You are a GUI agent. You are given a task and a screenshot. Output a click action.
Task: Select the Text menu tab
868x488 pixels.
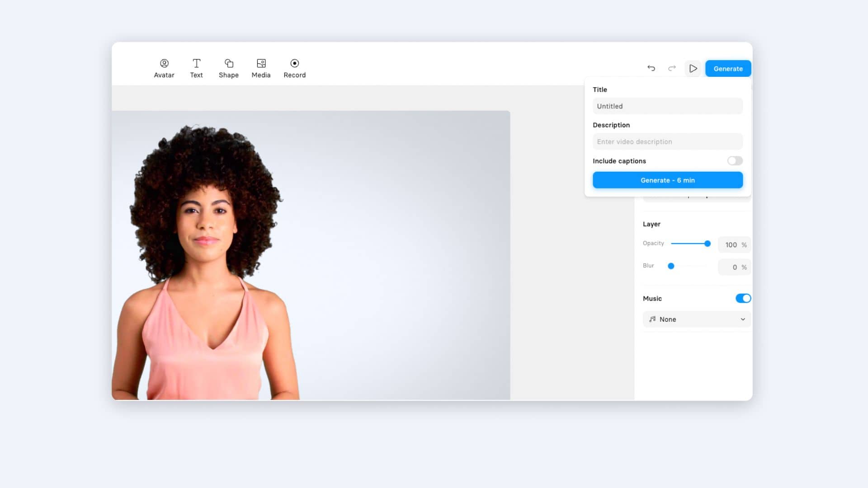pos(196,68)
